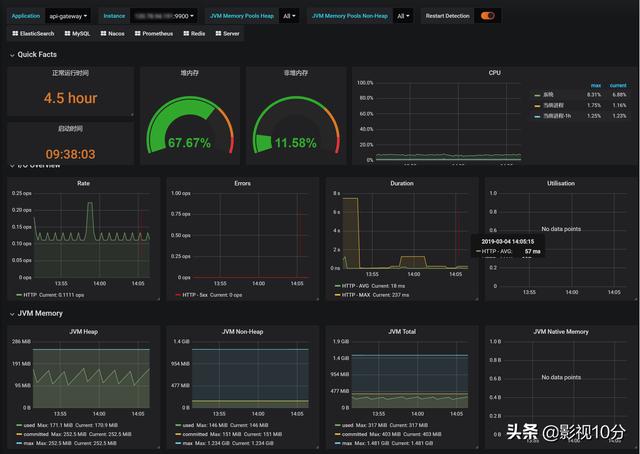640x454 pixels.
Task: Open the Server dashboard link
Action: coord(227,33)
